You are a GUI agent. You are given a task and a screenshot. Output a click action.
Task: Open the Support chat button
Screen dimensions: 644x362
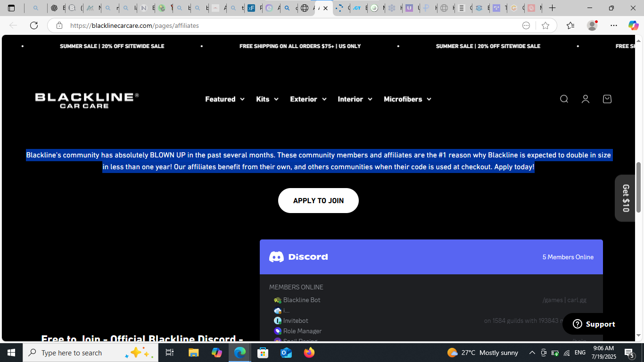pyautogui.click(x=594, y=324)
